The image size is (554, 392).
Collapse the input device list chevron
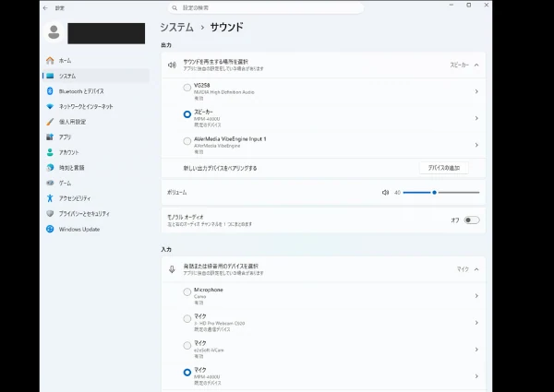point(476,269)
